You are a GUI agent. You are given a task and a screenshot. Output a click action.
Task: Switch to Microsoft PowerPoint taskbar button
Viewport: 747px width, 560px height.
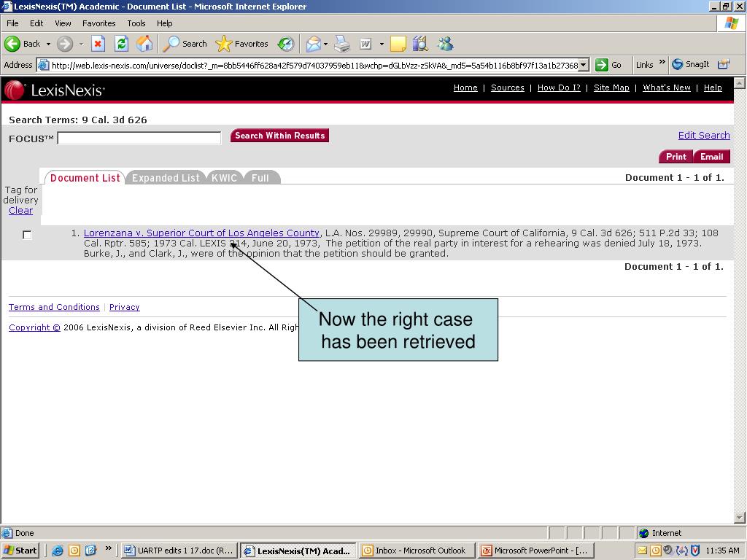tap(536, 551)
